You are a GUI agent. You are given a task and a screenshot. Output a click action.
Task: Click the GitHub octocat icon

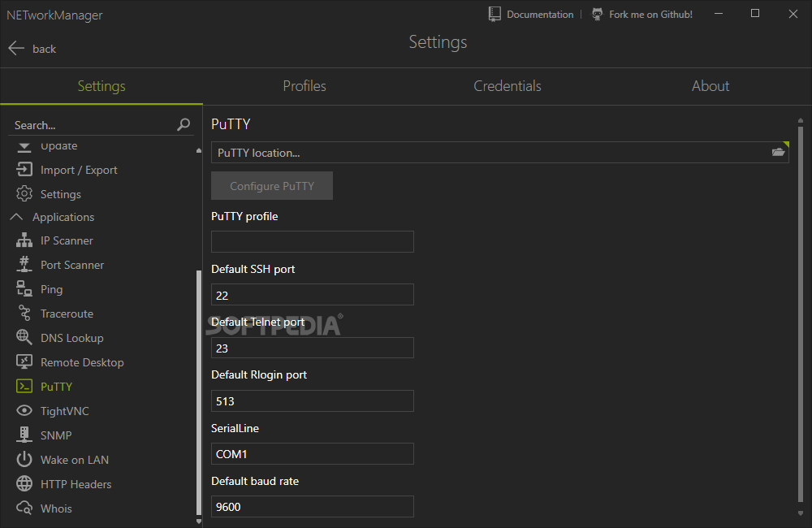tap(597, 14)
